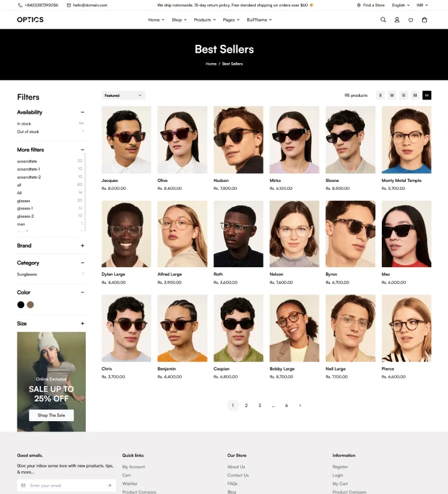Open the Shop menu
This screenshot has height=494, width=448.
pyautogui.click(x=179, y=20)
